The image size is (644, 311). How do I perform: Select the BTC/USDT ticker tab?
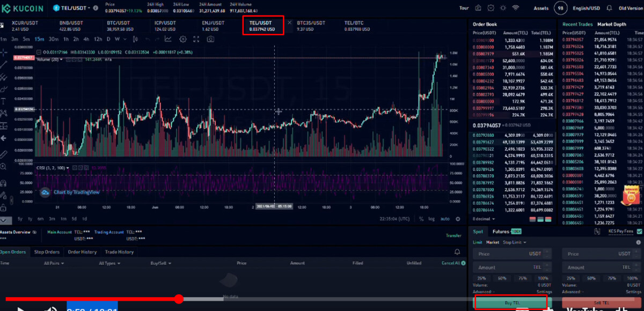coord(119,26)
